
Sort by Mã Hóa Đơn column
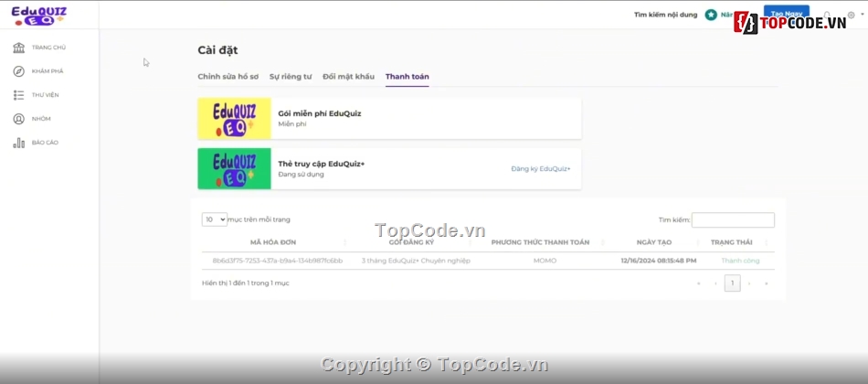tap(273, 242)
